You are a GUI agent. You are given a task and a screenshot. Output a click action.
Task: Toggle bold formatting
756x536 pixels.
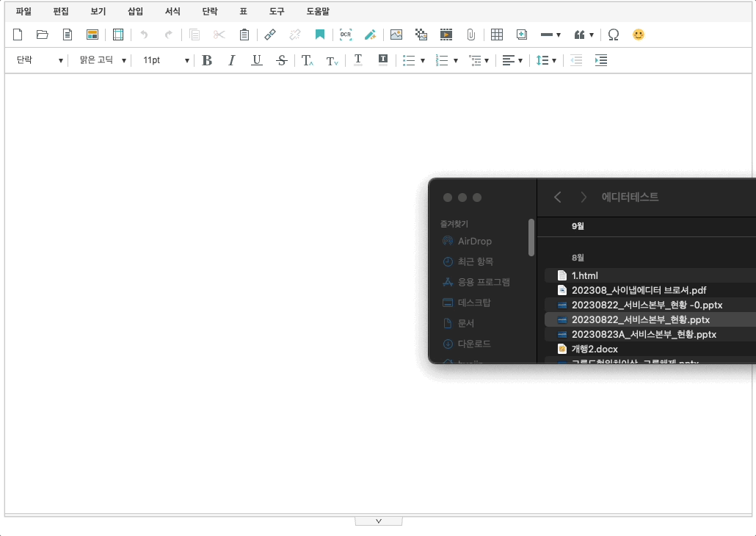pyautogui.click(x=206, y=60)
